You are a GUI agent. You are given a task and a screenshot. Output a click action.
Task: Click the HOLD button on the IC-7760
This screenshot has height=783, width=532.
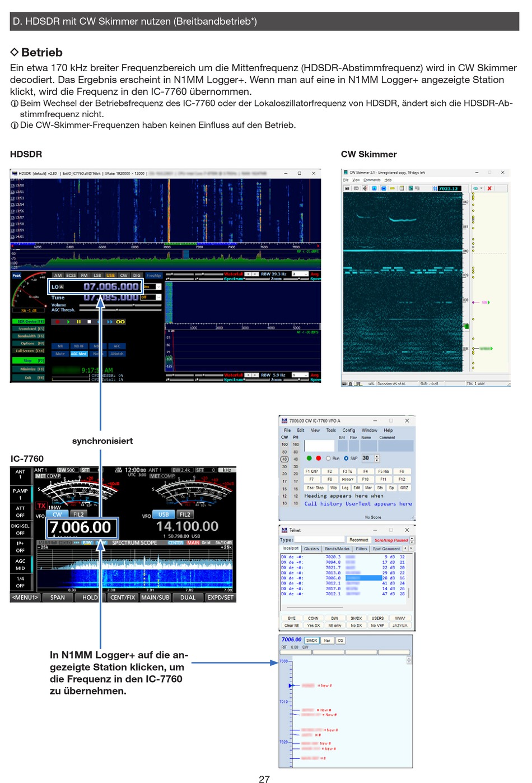click(x=90, y=597)
